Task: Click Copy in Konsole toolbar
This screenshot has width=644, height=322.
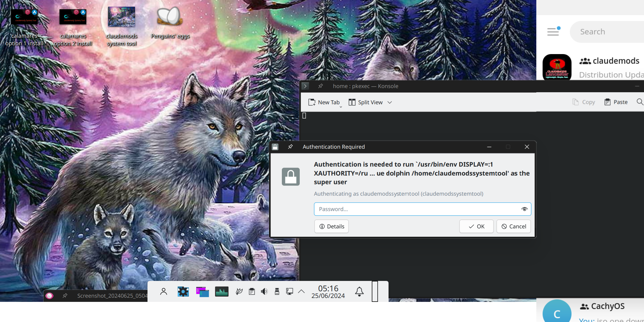Action: pyautogui.click(x=584, y=102)
